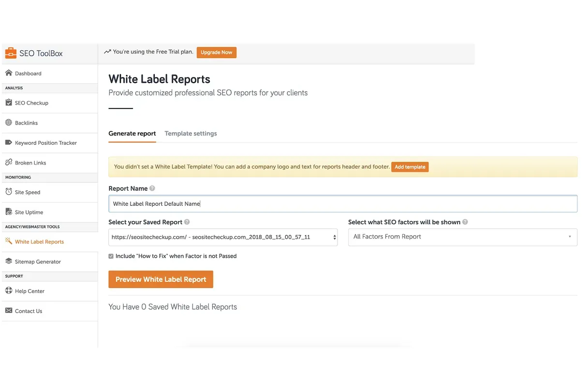This screenshot has height=368, width=588.
Task: Click the Help Center lifebuoy icon
Action: 9,291
